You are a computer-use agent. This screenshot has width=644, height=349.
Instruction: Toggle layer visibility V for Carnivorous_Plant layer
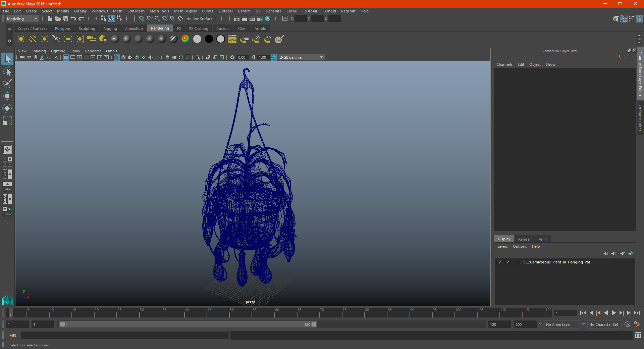click(x=500, y=262)
